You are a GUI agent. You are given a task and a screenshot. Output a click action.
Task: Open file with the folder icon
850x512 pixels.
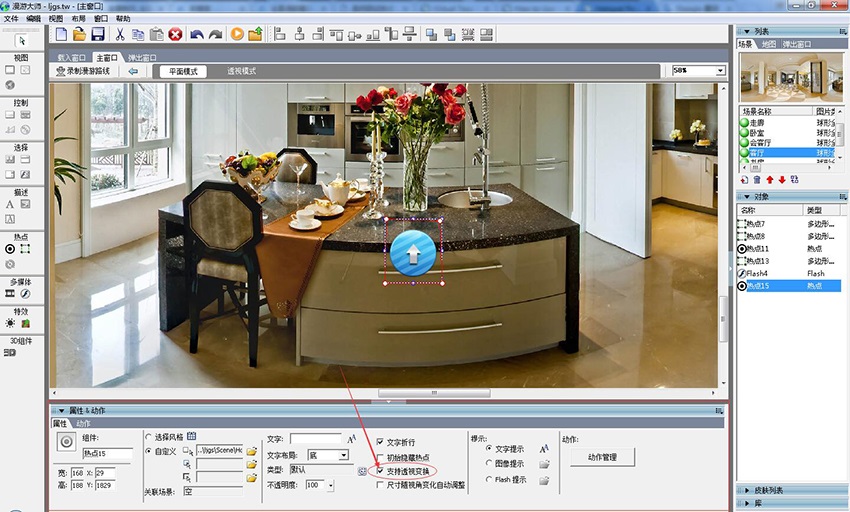tap(80, 34)
